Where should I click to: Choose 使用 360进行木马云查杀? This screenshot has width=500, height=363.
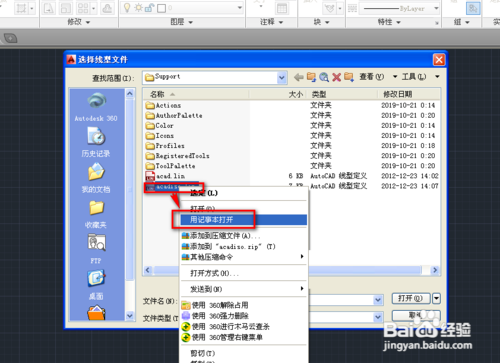[243, 327]
